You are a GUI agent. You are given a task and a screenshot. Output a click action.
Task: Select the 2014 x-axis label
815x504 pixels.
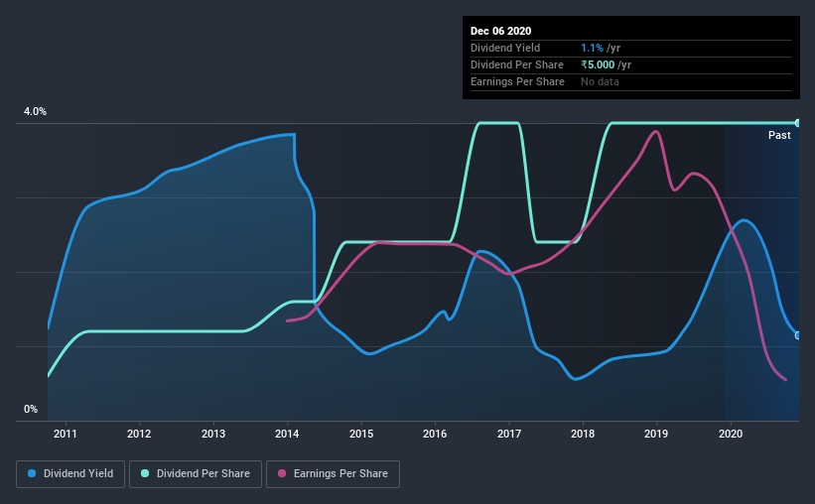click(x=287, y=434)
